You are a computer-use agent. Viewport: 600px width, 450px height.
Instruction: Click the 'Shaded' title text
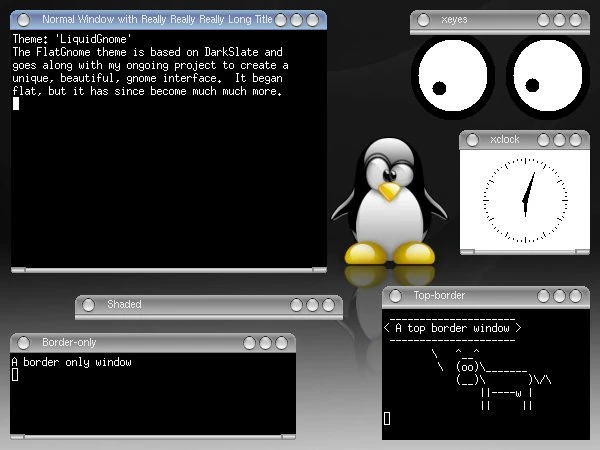pyautogui.click(x=124, y=304)
